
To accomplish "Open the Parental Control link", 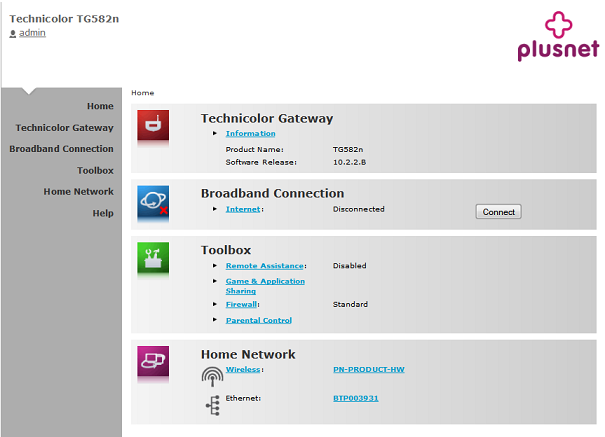I will click(x=258, y=320).
